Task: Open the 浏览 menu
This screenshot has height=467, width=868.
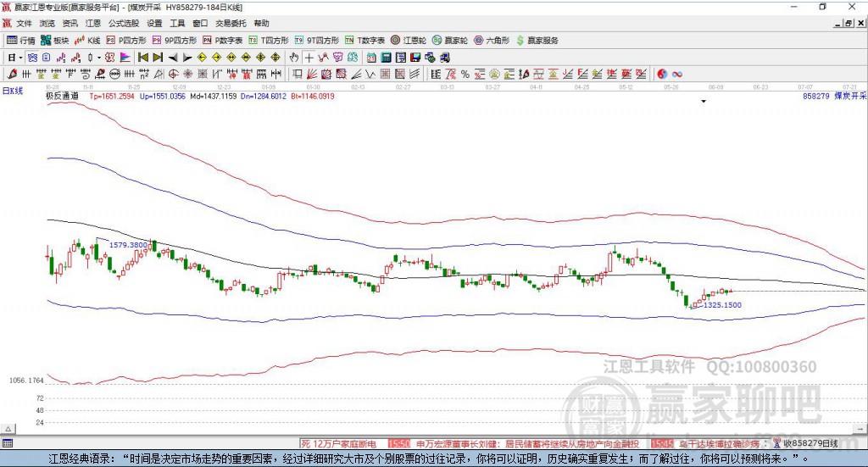Action: 47,23
